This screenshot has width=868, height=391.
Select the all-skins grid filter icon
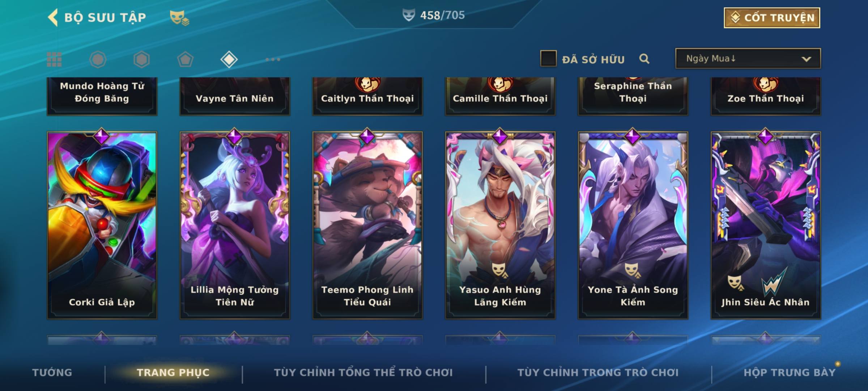(x=54, y=59)
